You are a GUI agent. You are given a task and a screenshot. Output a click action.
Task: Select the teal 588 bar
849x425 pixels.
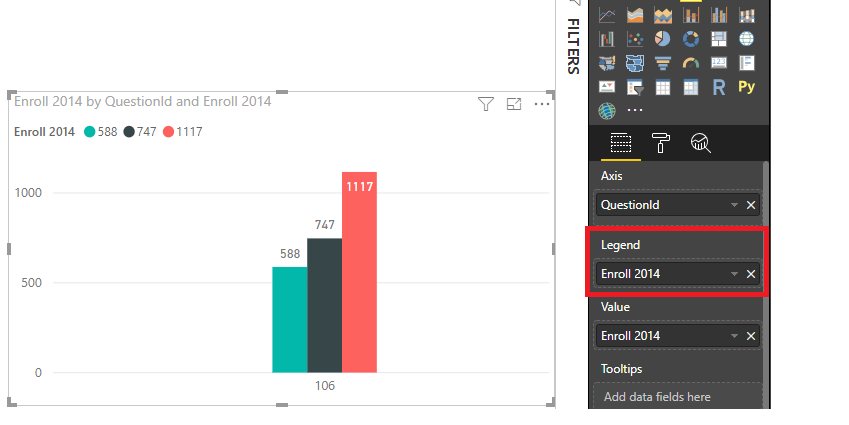290,319
